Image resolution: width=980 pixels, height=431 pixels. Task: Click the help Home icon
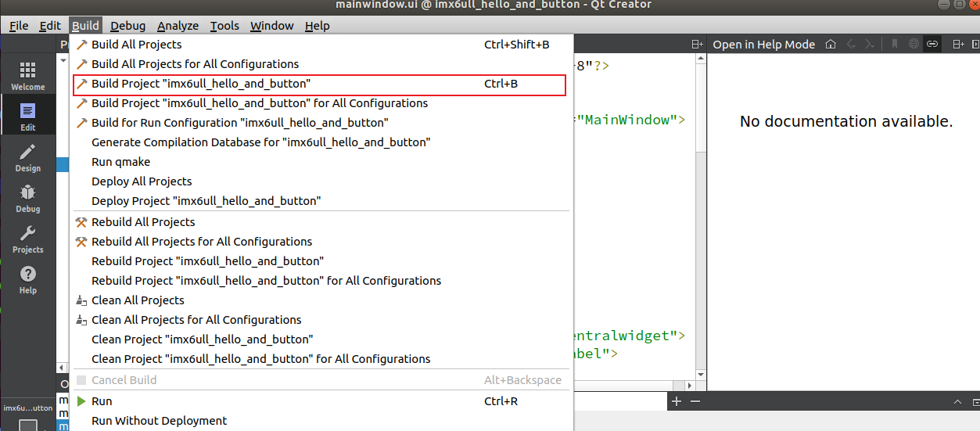click(831, 45)
